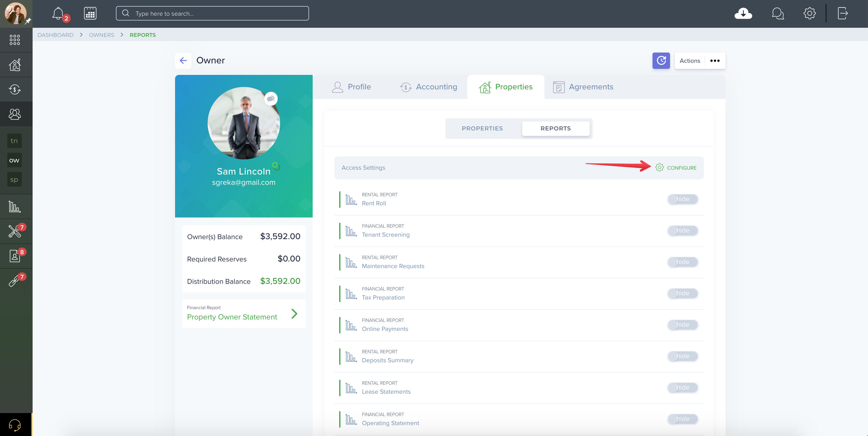Open the Operating Statement report
This screenshot has height=436, width=868.
[x=390, y=423]
